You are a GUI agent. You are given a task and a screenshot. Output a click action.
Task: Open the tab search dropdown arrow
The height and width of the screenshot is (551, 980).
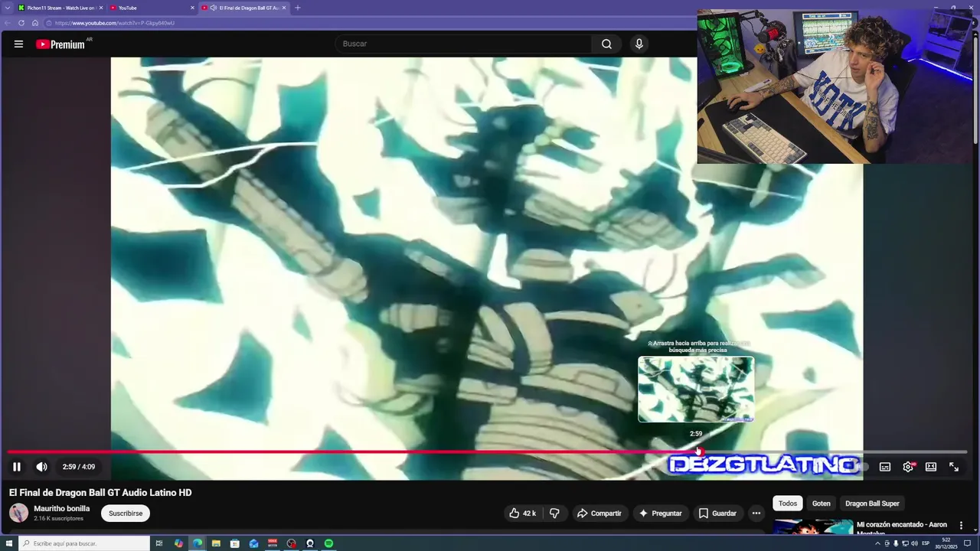pyautogui.click(x=7, y=8)
